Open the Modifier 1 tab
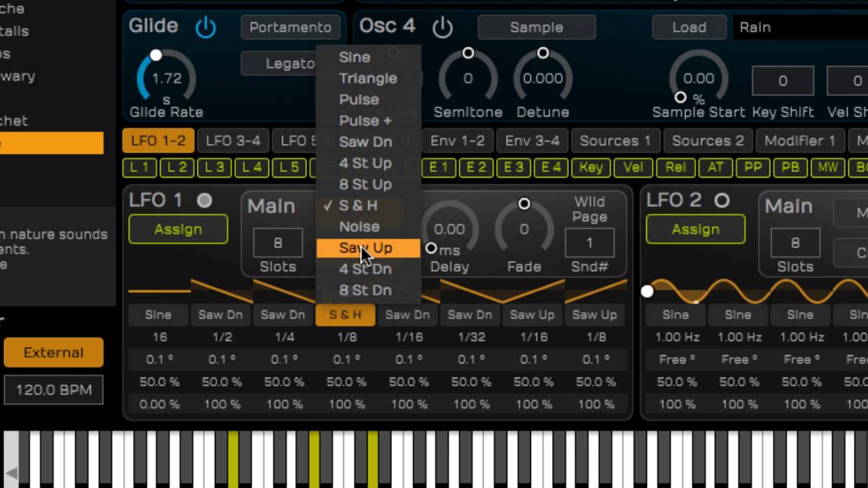The width and height of the screenshot is (868, 488). pyautogui.click(x=800, y=140)
